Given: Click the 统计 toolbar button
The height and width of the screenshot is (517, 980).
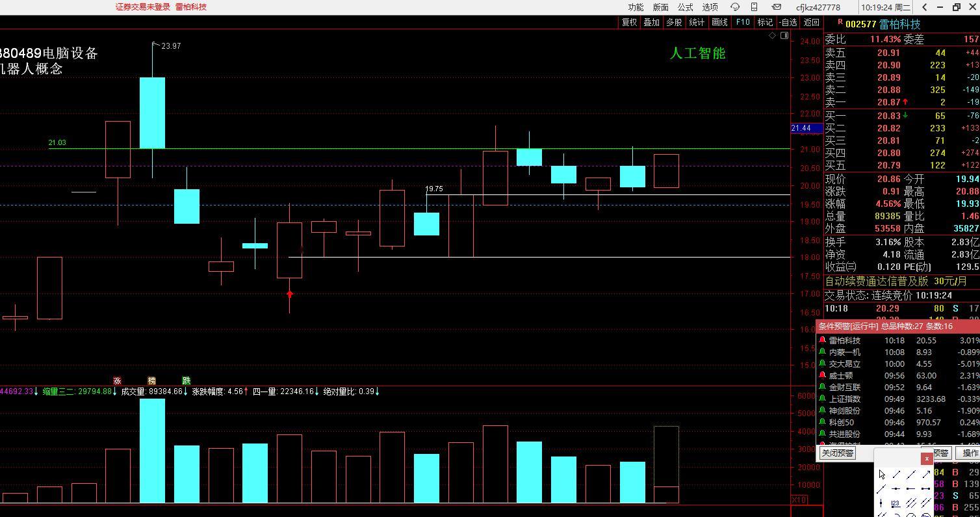Looking at the screenshot, I should pyautogui.click(x=697, y=22).
